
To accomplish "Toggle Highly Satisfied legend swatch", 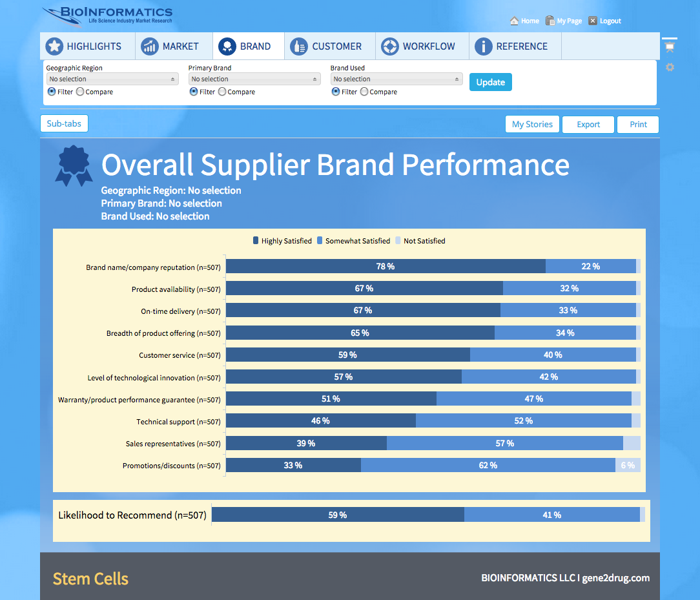I will [256, 241].
